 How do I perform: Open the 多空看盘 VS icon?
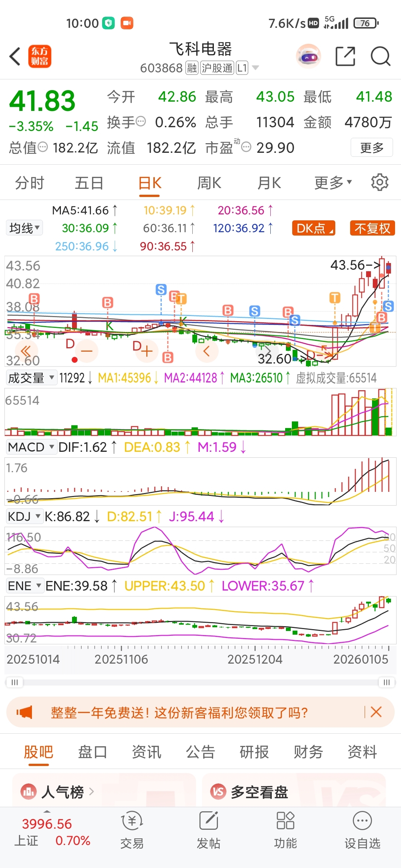[x=218, y=792]
